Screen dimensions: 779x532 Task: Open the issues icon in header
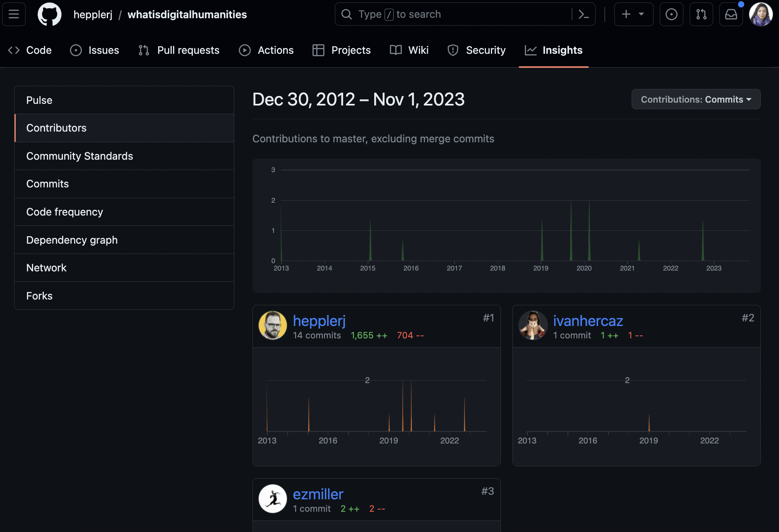[671, 14]
